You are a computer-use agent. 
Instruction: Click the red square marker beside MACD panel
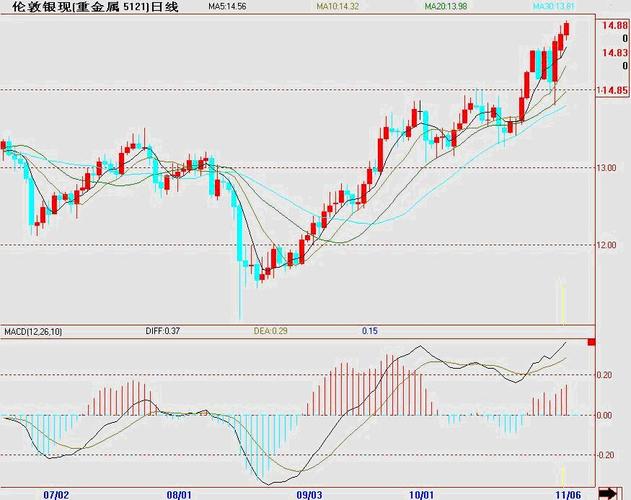[591, 343]
